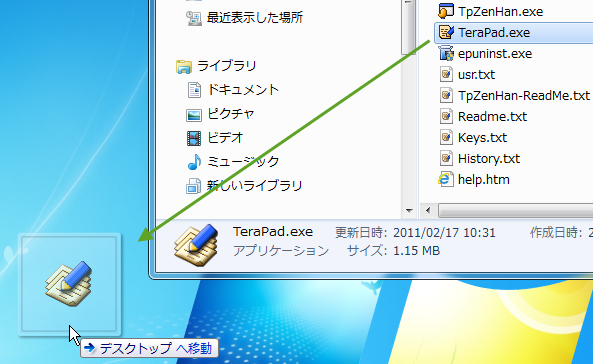Select the Readme.txt file name
The image size is (593, 364).
pos(492,117)
